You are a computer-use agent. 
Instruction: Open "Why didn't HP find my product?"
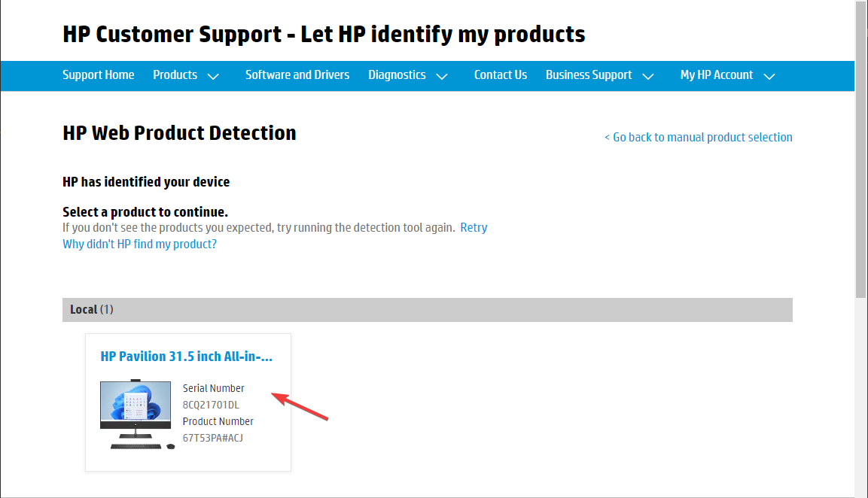[139, 244]
